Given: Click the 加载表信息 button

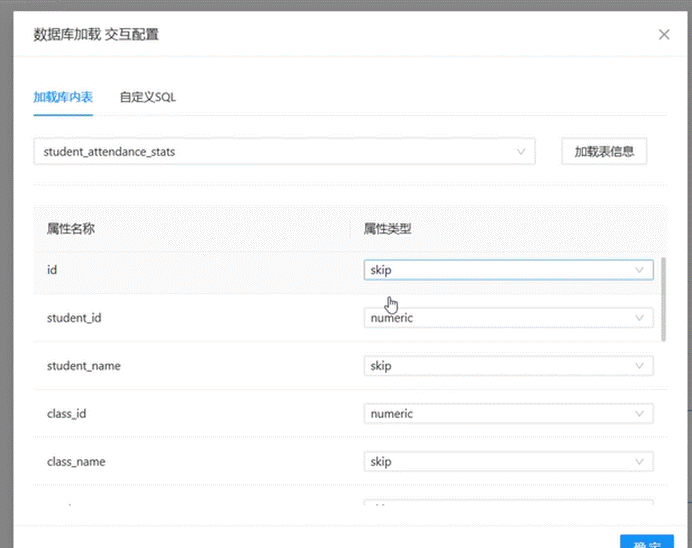Looking at the screenshot, I should click(604, 151).
